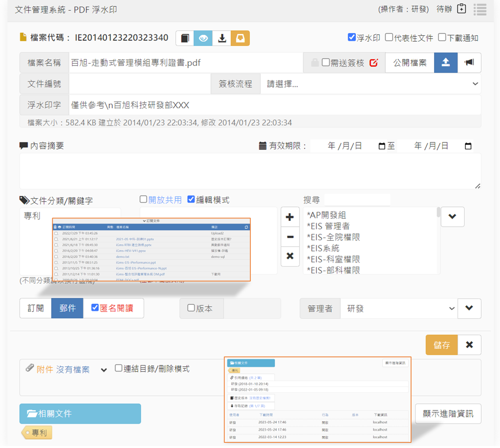This screenshot has height=448, width=500.
Task: Check the 需送簽核 checkbox
Action: click(x=326, y=62)
